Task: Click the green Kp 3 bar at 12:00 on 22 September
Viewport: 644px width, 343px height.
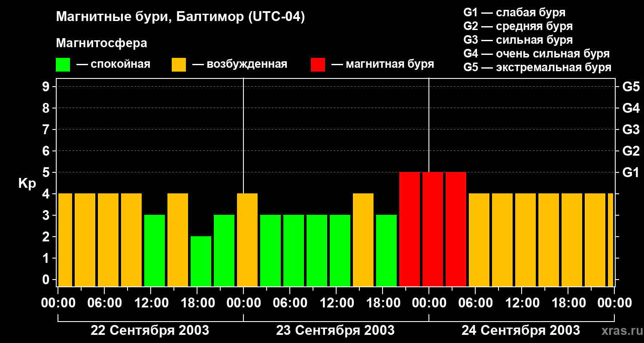Action: tap(155, 250)
